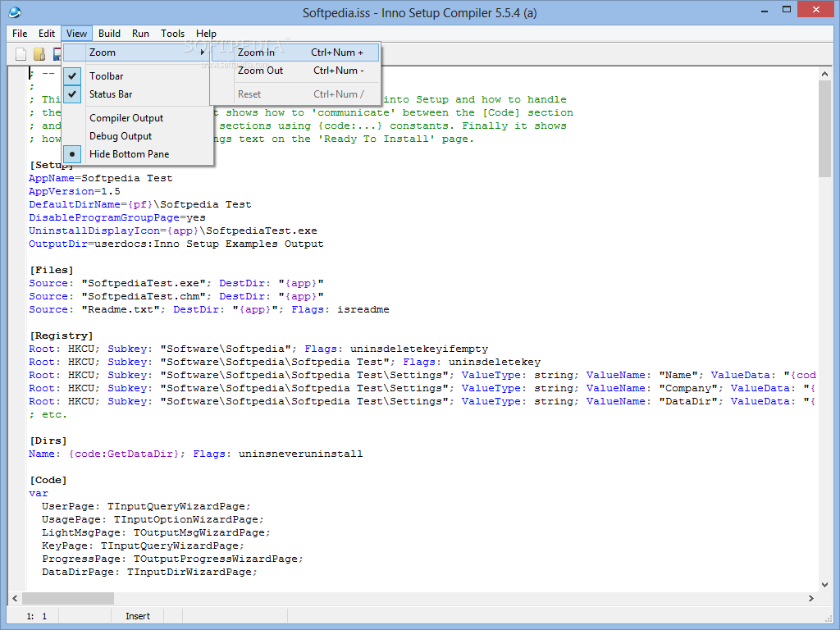
Task: Click the 'AppVersion=1.5' line
Action: 75,191
